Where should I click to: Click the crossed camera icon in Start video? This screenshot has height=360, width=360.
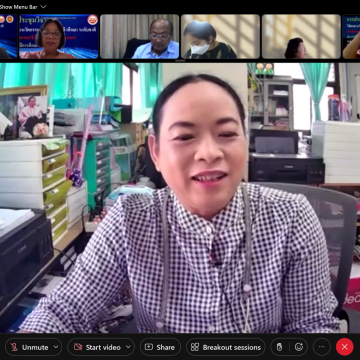(78, 347)
